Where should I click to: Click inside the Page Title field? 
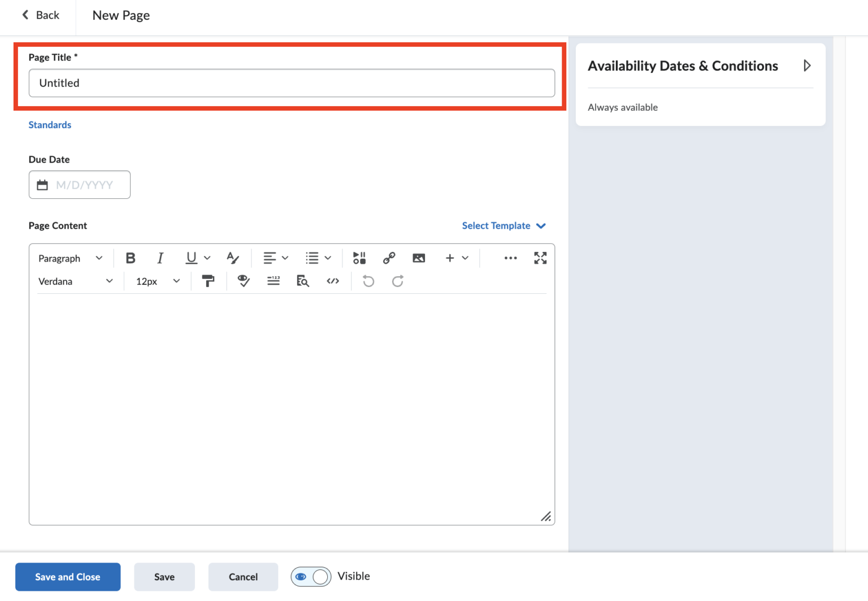[x=291, y=82]
